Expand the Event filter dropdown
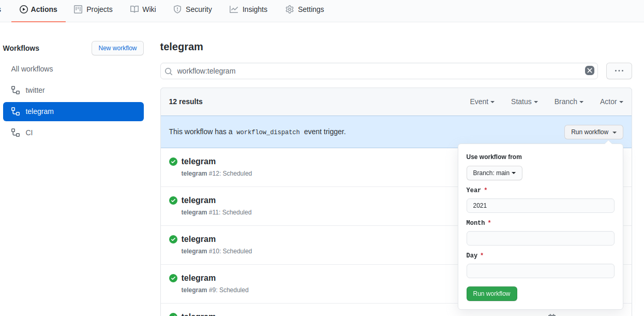 (482, 102)
